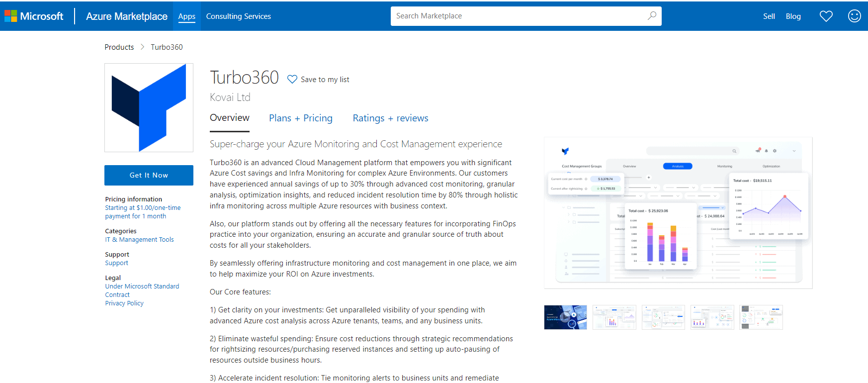Click the Turbo360 product logo
The height and width of the screenshot is (383, 868).
click(x=149, y=108)
